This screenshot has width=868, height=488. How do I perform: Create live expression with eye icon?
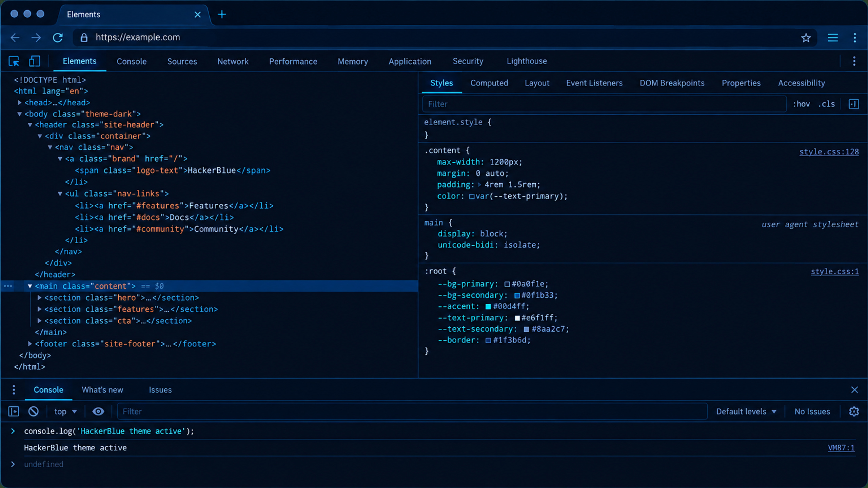[98, 411]
